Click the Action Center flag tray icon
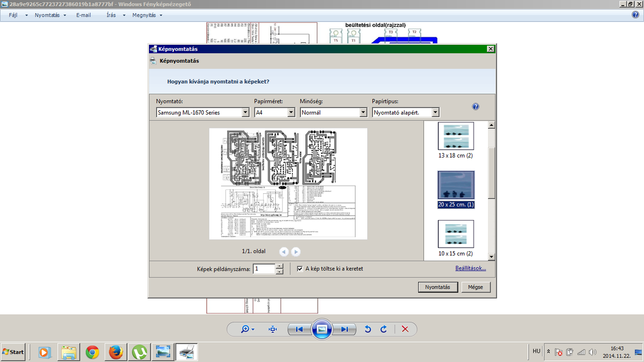The height and width of the screenshot is (362, 644). tap(558, 352)
